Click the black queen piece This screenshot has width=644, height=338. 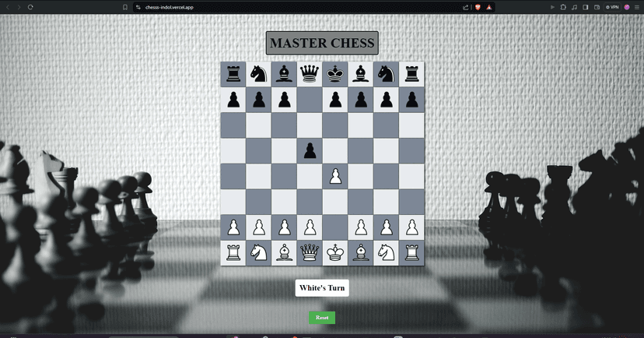(310, 74)
